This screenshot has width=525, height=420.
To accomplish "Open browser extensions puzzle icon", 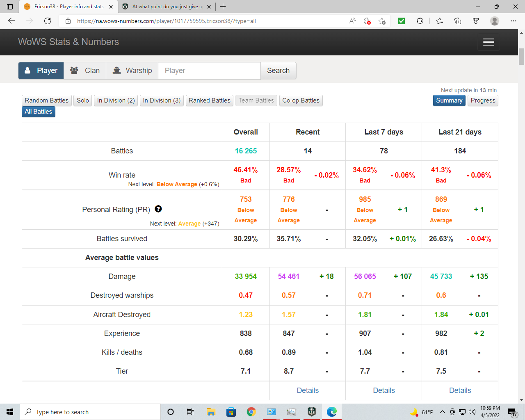I will (x=420, y=21).
